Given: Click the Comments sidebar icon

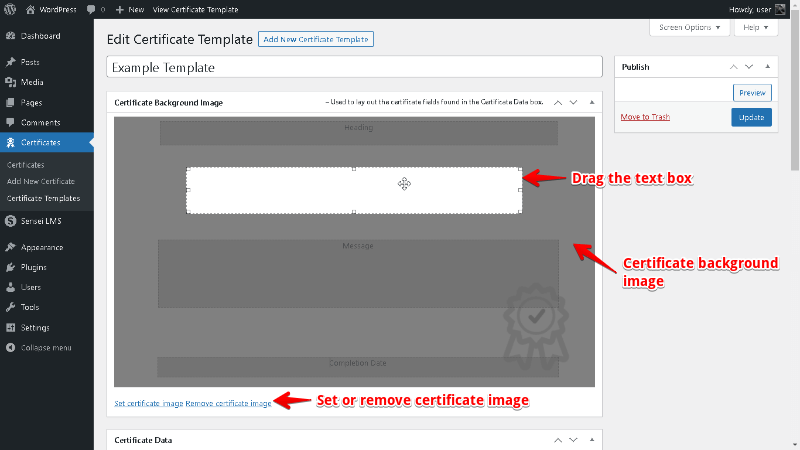Looking at the screenshot, I should (x=10, y=122).
